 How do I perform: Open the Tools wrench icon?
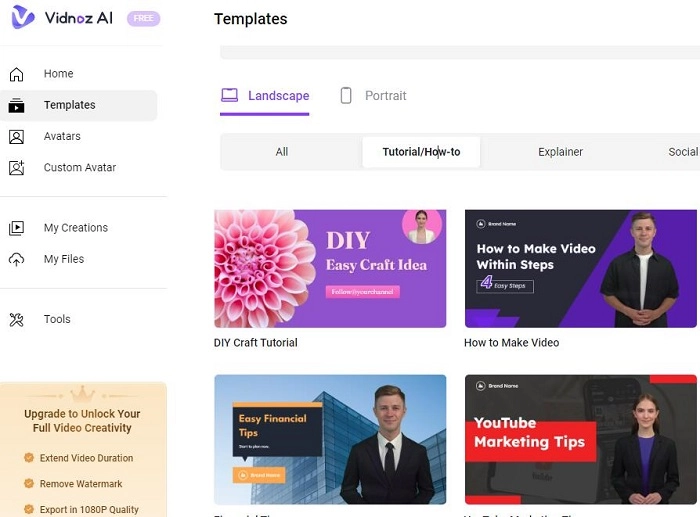click(x=16, y=320)
